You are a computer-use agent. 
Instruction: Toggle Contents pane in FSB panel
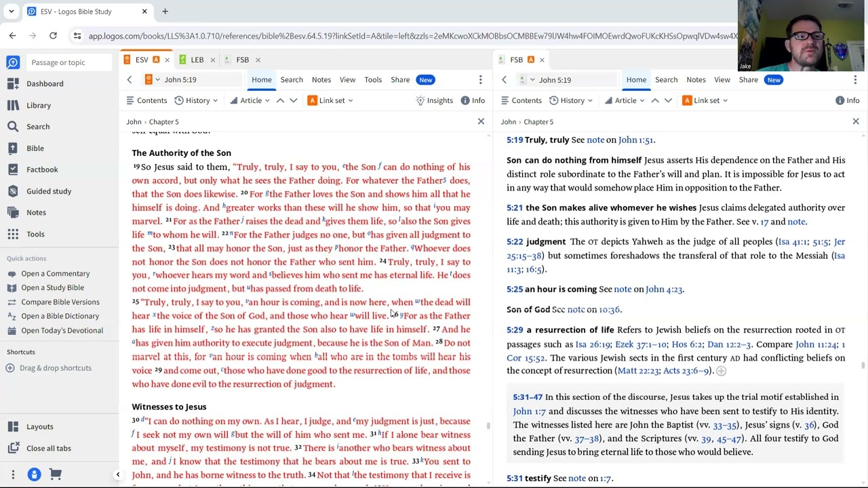(x=521, y=100)
